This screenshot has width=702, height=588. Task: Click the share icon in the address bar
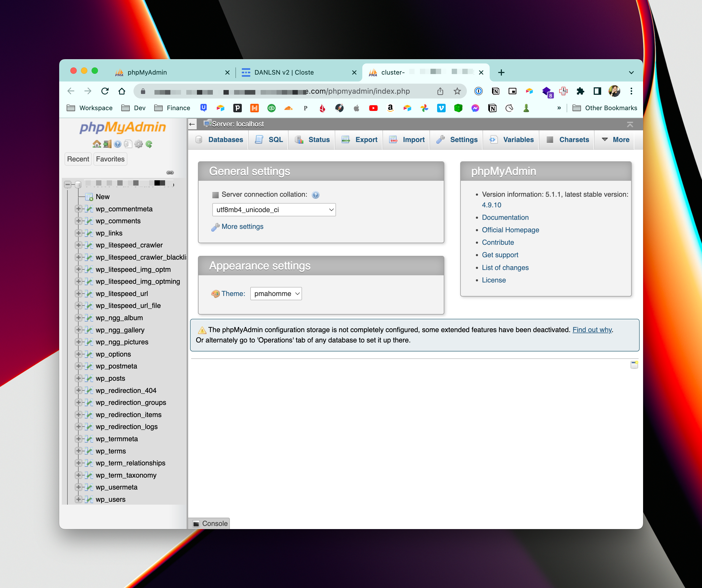(440, 91)
